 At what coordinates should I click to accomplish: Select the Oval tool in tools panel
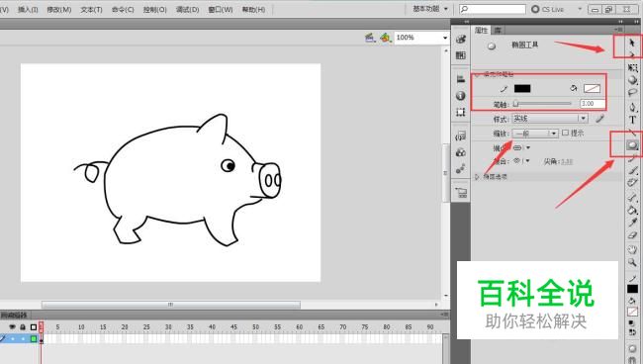click(632, 145)
